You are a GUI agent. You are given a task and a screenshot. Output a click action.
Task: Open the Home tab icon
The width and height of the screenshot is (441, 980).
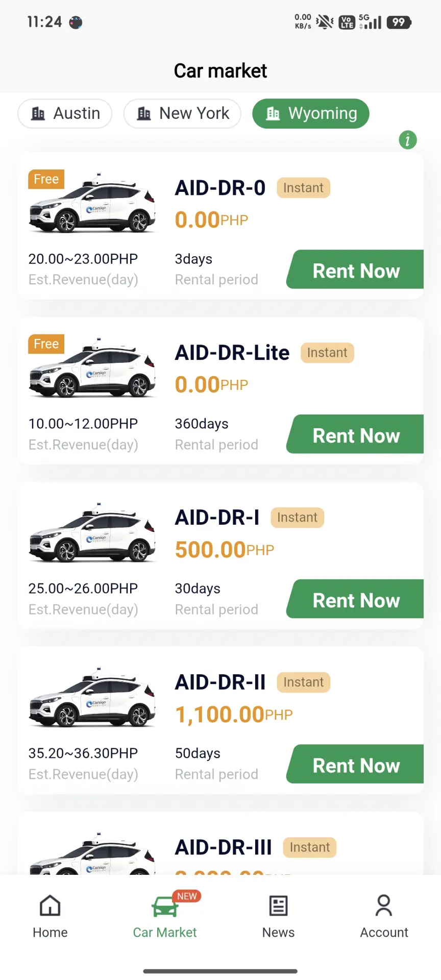50,906
